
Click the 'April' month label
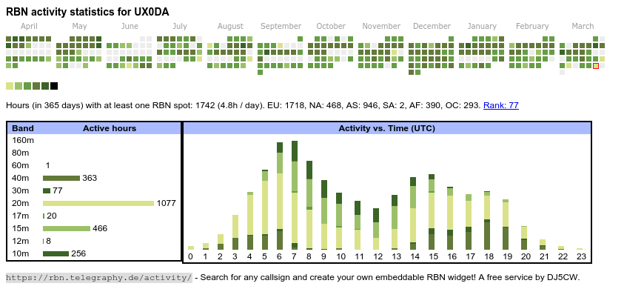tap(29, 27)
